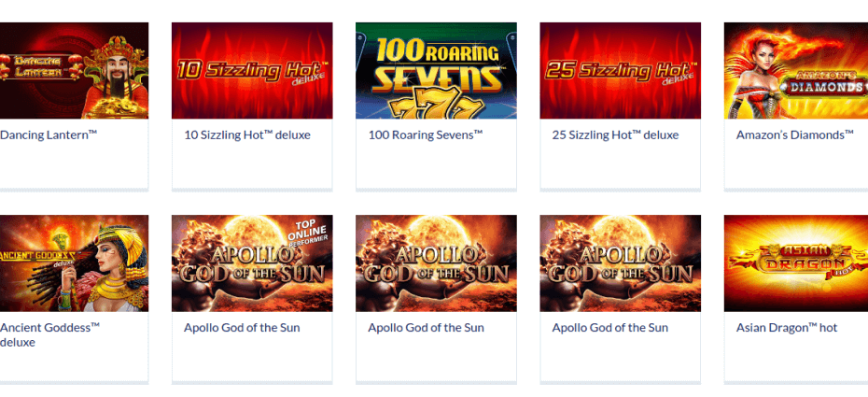
Task: Open Apollo thumbnail with Top Online Performer badge
Action: (252, 263)
